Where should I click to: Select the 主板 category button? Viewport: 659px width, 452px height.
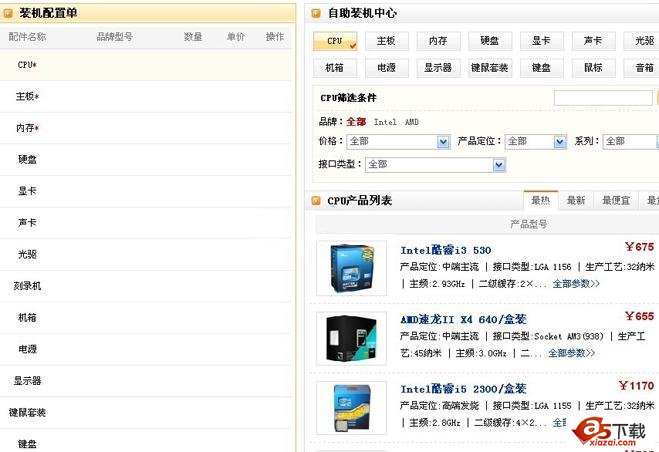[386, 41]
